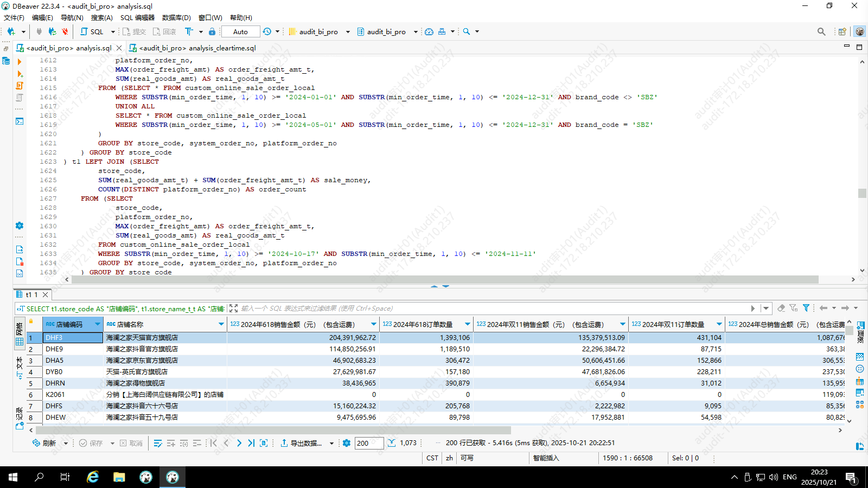Open the 导出数据 dropdown arrow
Screen dimensions: 868x488
(x=331, y=444)
